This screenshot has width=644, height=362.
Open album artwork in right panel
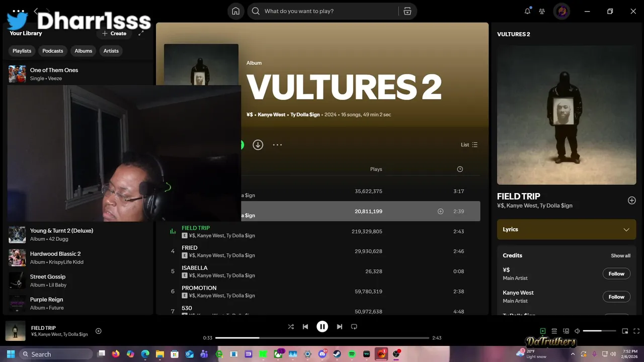567,115
